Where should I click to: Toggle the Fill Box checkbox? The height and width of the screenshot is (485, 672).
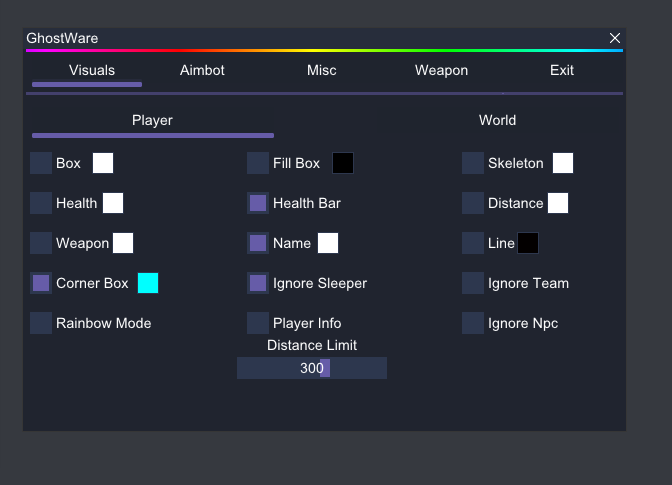(x=258, y=163)
